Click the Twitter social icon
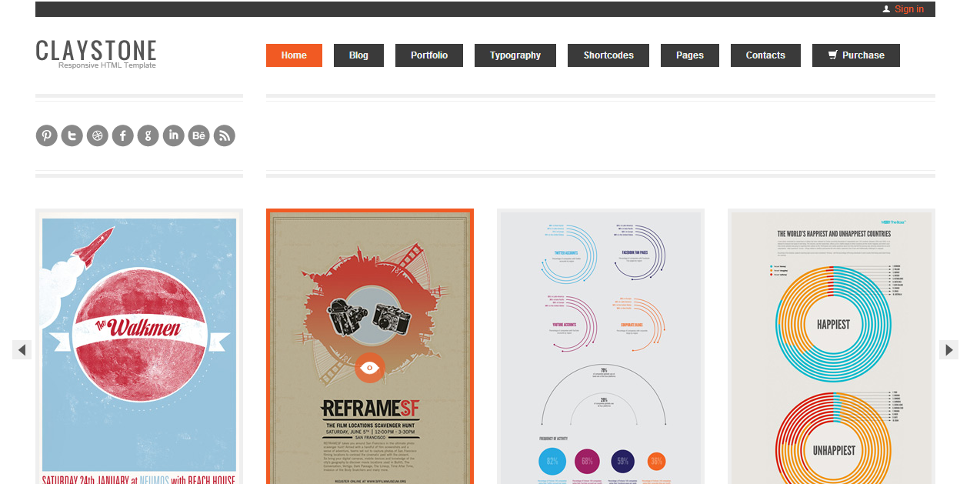 point(72,135)
